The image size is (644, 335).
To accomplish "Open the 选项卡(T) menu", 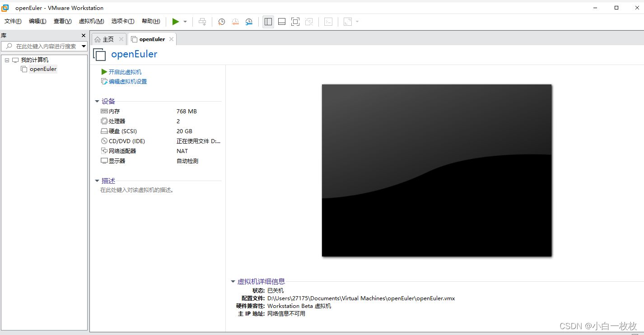I will (123, 21).
